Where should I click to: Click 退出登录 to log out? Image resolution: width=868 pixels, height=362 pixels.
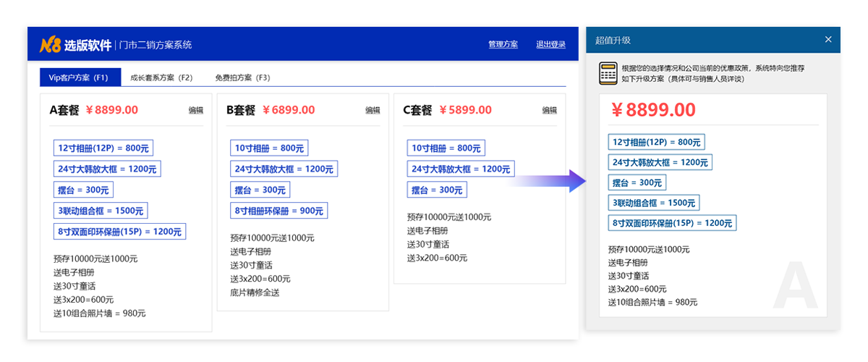550,45
